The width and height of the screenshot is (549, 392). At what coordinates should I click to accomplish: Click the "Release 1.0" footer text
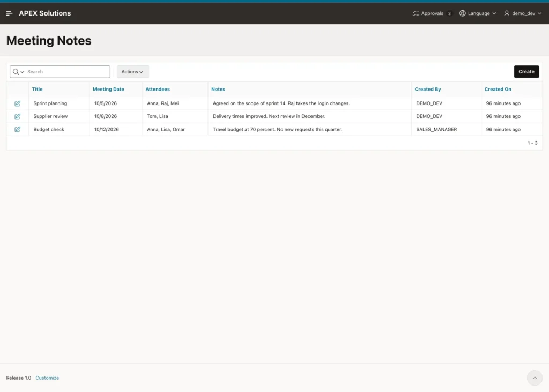pos(19,378)
